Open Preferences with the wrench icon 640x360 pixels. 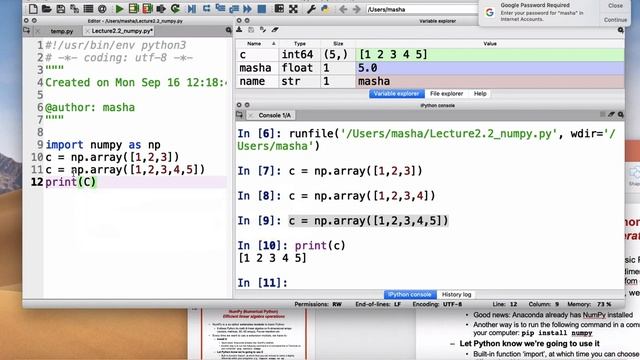click(x=311, y=9)
